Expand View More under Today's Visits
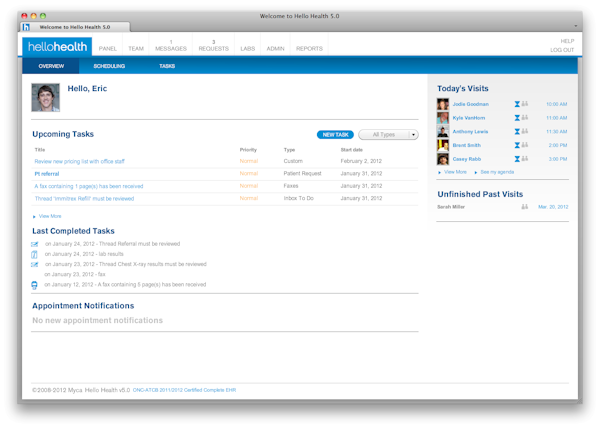This screenshot has height=428, width=600. (454, 172)
